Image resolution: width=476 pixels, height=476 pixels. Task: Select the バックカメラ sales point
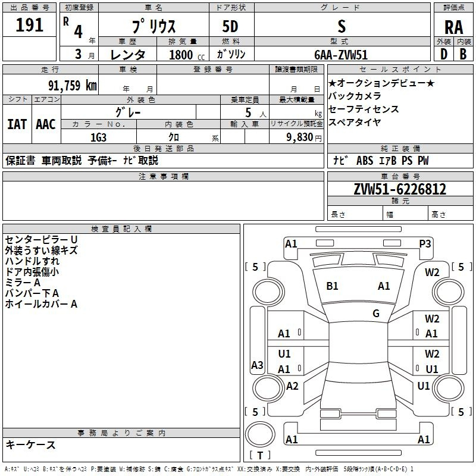pyautogui.click(x=355, y=96)
